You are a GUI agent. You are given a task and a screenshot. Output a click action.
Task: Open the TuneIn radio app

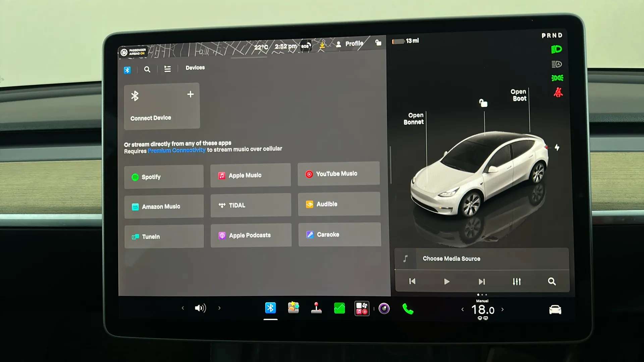164,237
